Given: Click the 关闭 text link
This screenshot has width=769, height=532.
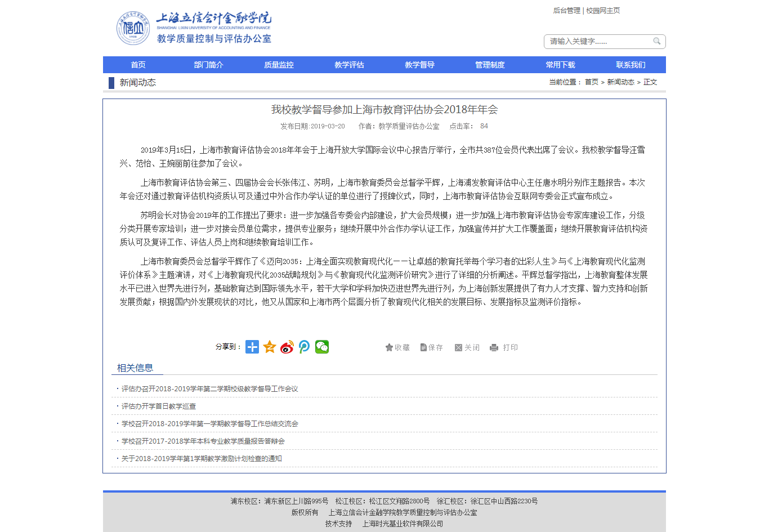Looking at the screenshot, I should [472, 347].
